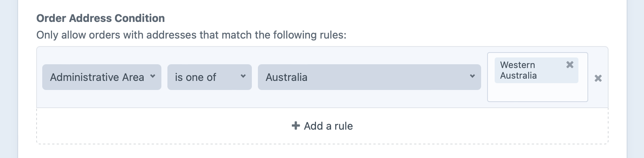Expand the "is one of" operator dropdown
Viewport: 644px width, 158px height.
209,77
